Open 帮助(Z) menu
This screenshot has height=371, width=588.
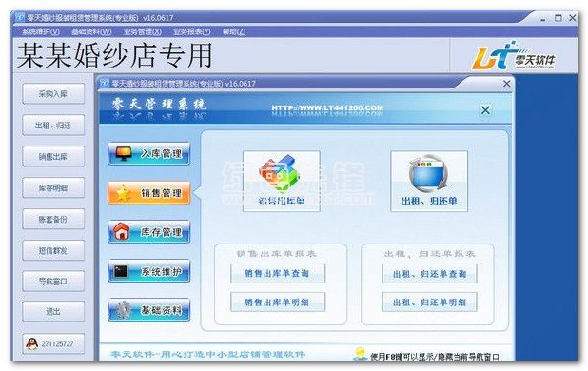pyautogui.click(x=234, y=31)
